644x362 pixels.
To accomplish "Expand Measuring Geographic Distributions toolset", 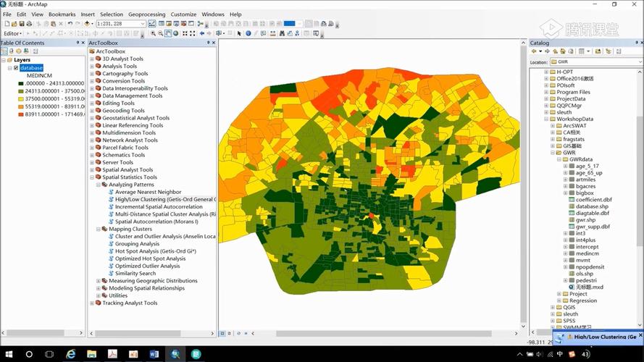I will pyautogui.click(x=99, y=281).
